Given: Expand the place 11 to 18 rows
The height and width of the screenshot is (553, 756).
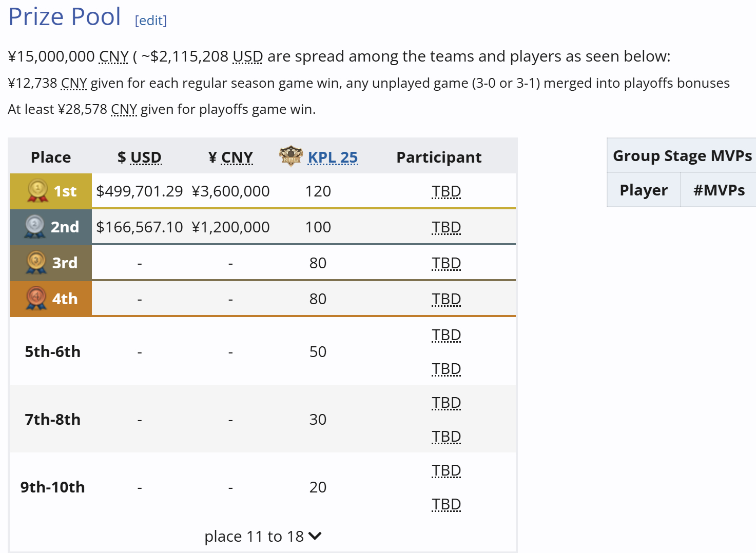Looking at the screenshot, I should coord(263,536).
